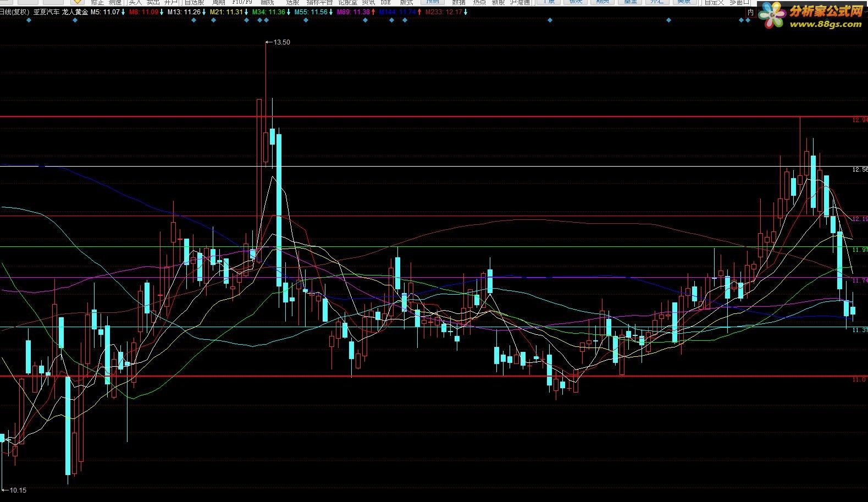Viewport: 868px width, 502px height.
Task: Click the 买入 buy button
Action: pyautogui.click(x=135, y=3)
